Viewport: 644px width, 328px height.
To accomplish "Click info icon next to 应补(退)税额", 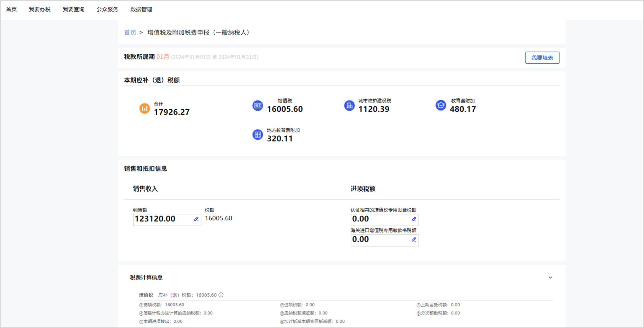I will [x=221, y=295].
